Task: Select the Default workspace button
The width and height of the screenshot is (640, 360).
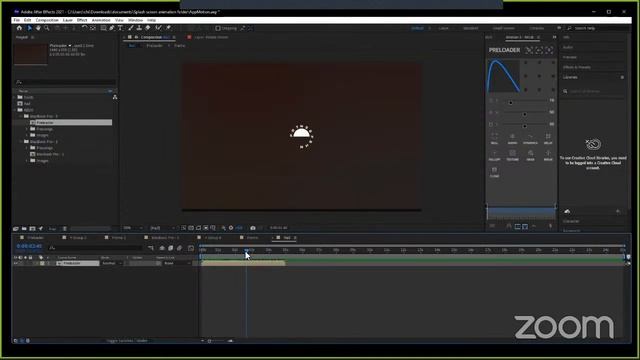Action: tap(417, 28)
